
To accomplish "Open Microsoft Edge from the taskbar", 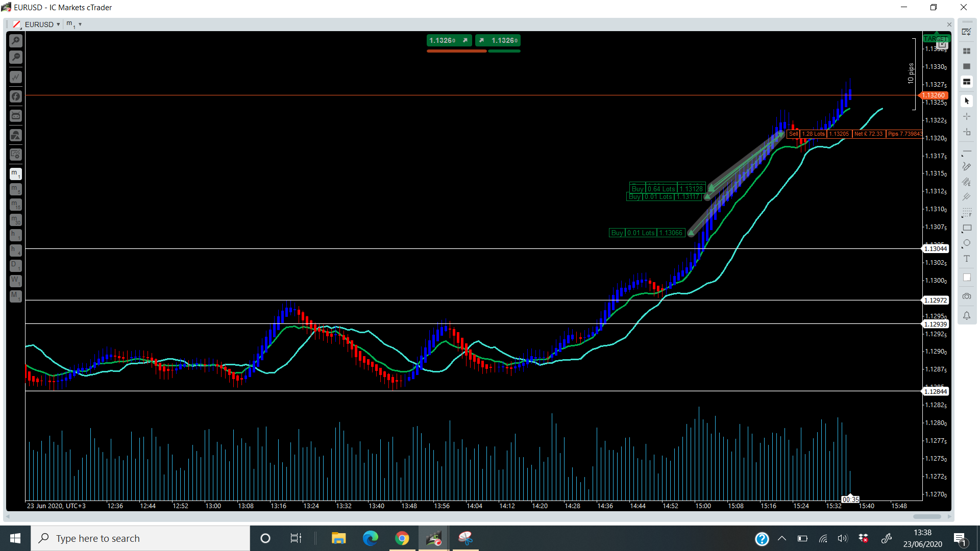I will pyautogui.click(x=371, y=538).
